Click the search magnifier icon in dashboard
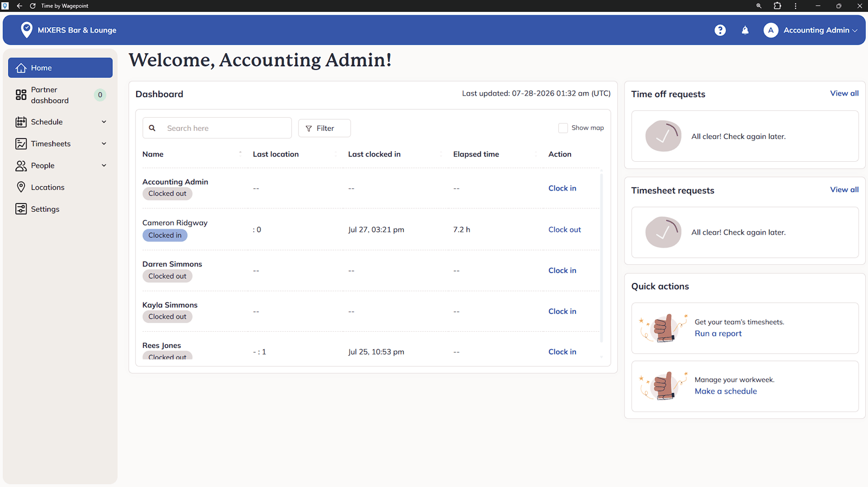This screenshot has width=868, height=487. [x=152, y=128]
